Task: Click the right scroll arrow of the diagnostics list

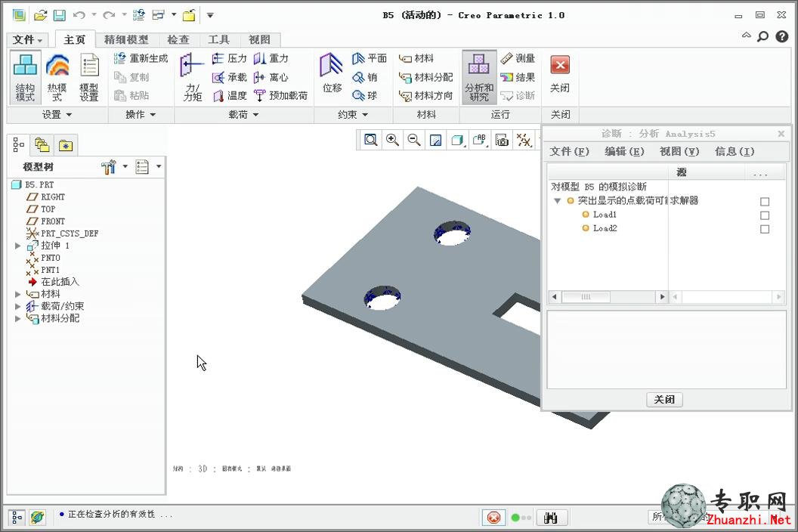Action: click(662, 297)
